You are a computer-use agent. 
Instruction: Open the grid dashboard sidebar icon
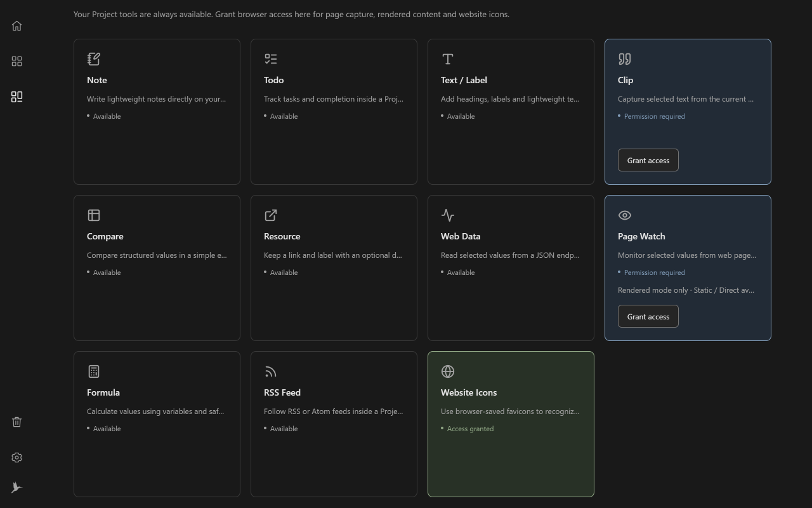(x=17, y=62)
